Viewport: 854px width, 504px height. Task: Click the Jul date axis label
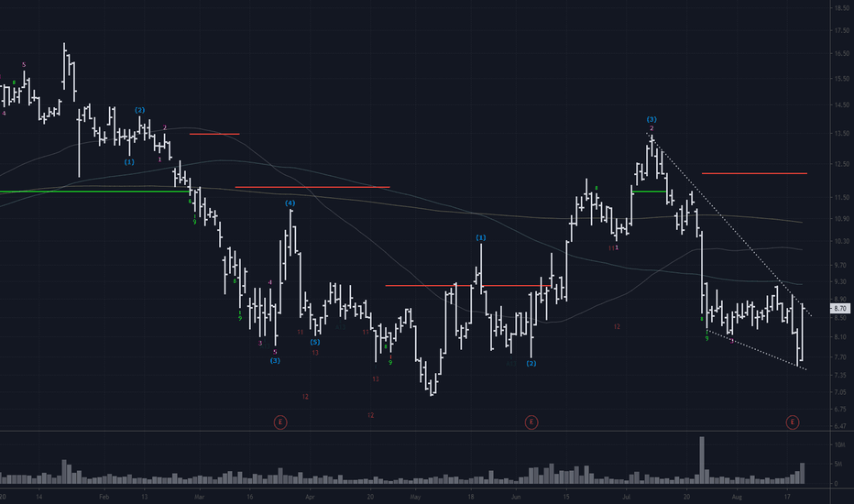coord(627,497)
